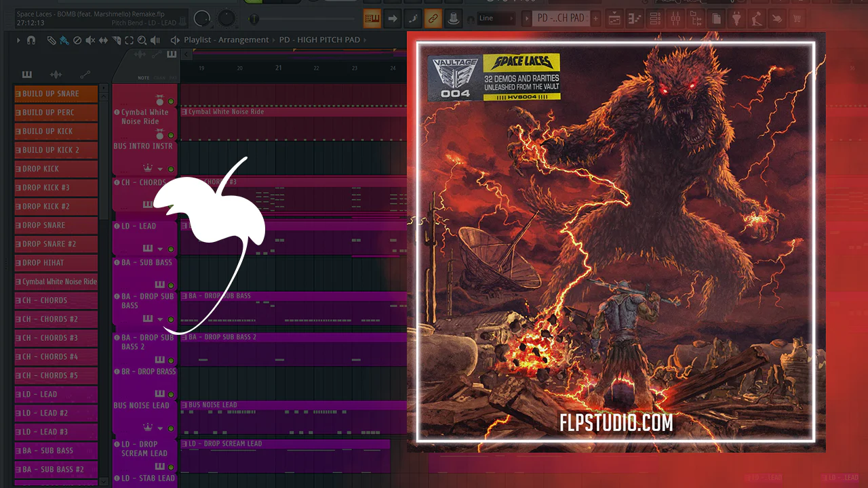Select the Slip tool
The image size is (868, 488).
point(103,41)
